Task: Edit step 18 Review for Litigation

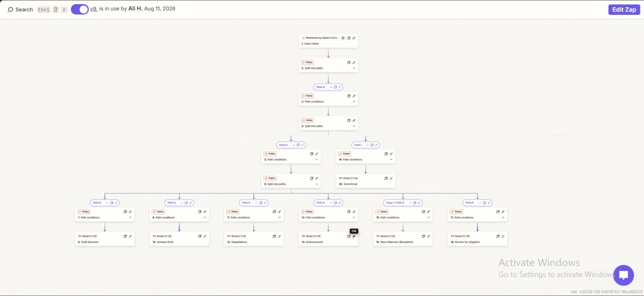Action: click(503, 236)
